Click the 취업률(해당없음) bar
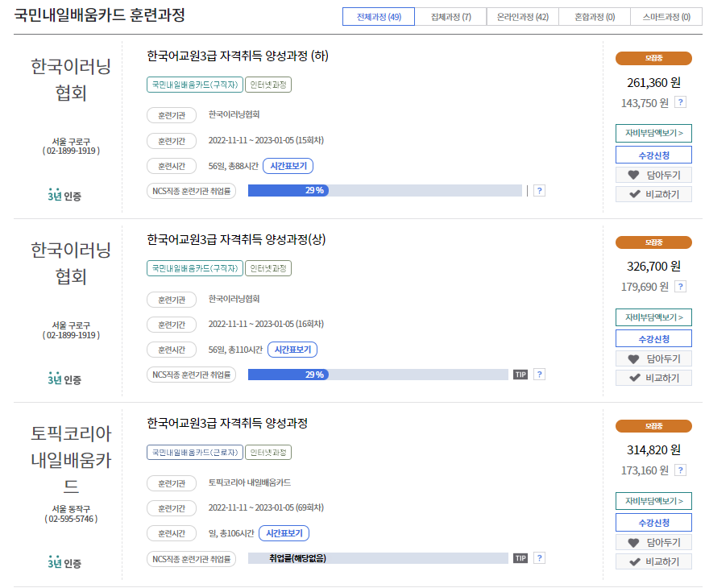 [378, 558]
